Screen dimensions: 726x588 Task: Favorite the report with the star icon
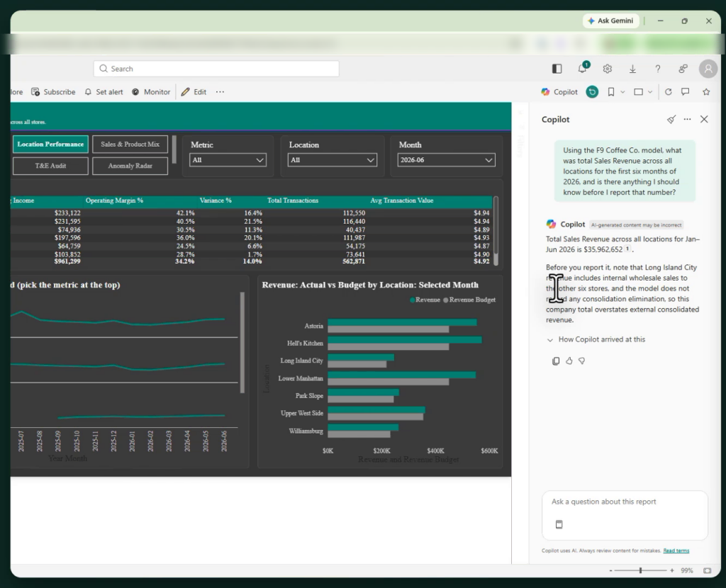[x=706, y=92]
